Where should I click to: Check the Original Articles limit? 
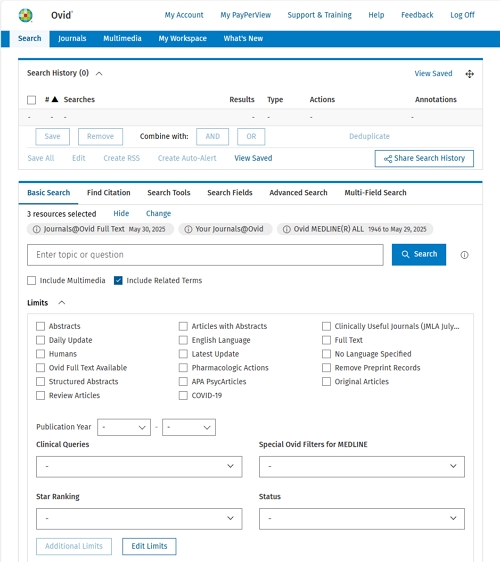coord(326,381)
